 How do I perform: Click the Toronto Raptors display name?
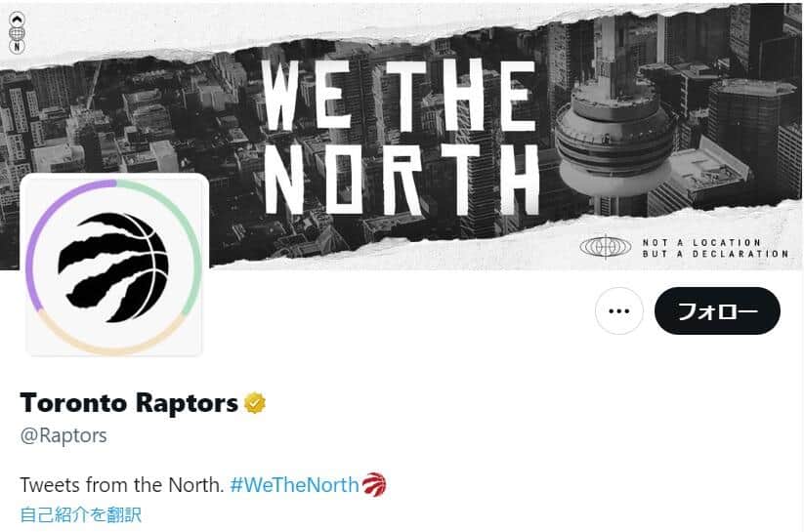tap(129, 403)
